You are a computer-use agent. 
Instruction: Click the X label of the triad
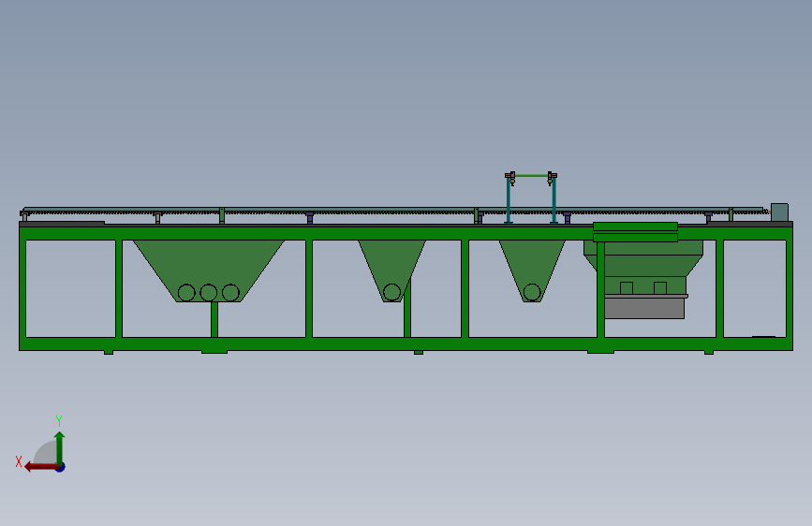point(19,461)
